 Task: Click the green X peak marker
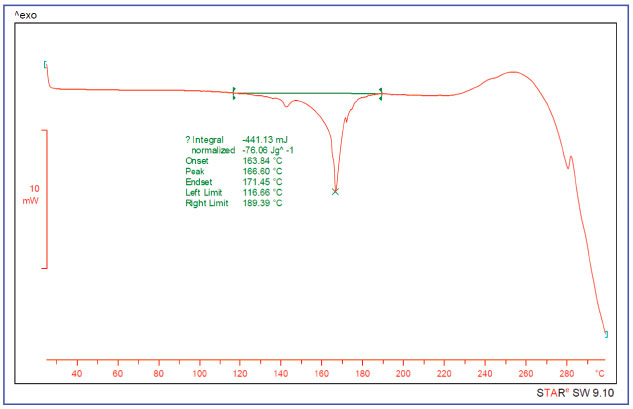tap(335, 191)
